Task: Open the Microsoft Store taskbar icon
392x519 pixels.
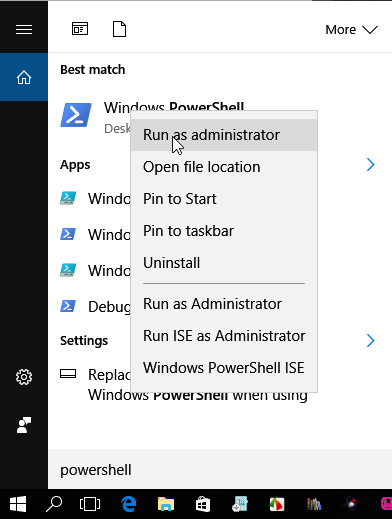Action: point(203,504)
